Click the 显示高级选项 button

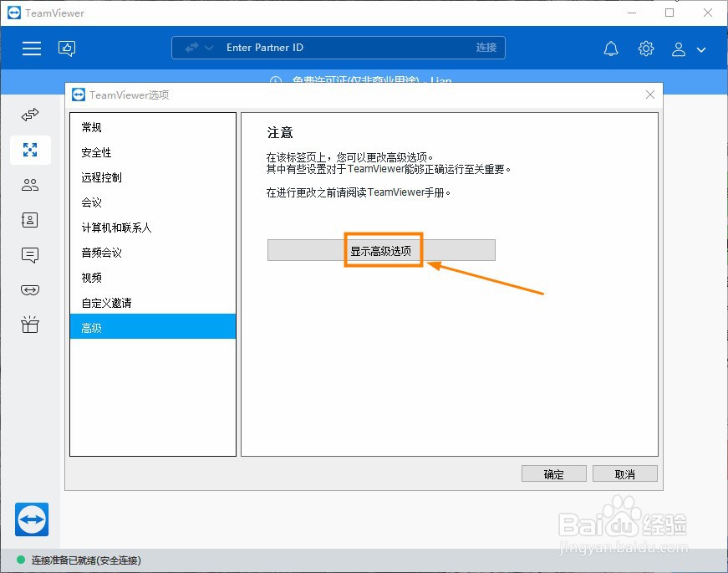tap(381, 250)
